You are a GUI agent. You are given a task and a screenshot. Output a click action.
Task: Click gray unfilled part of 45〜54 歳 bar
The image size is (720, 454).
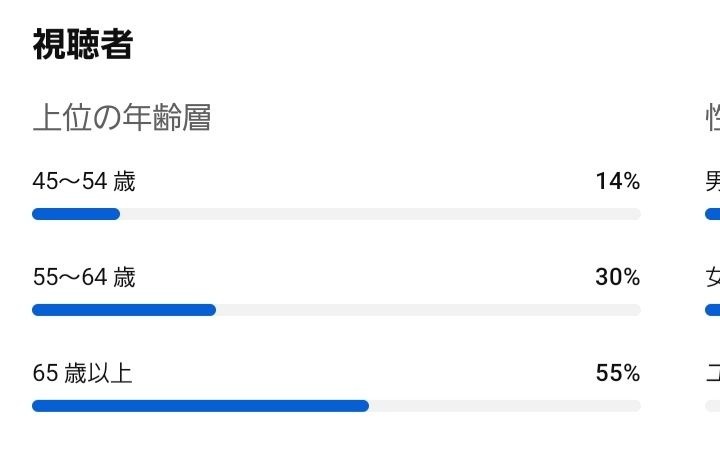tap(380, 214)
